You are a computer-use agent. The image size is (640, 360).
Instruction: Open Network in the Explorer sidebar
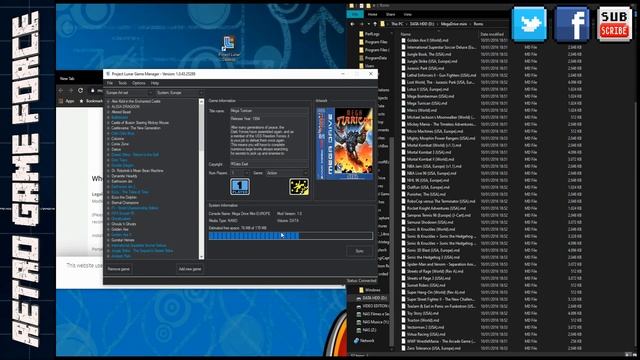point(364,340)
